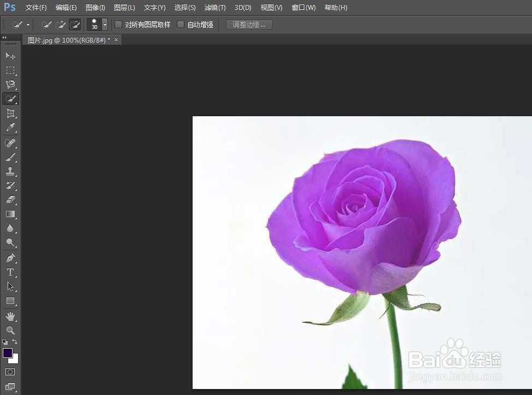Select the Hand tool

[10, 316]
